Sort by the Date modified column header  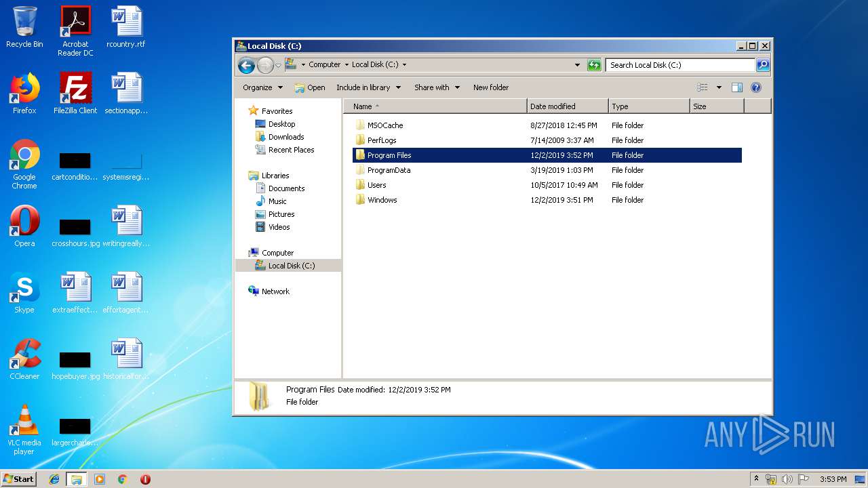point(568,106)
